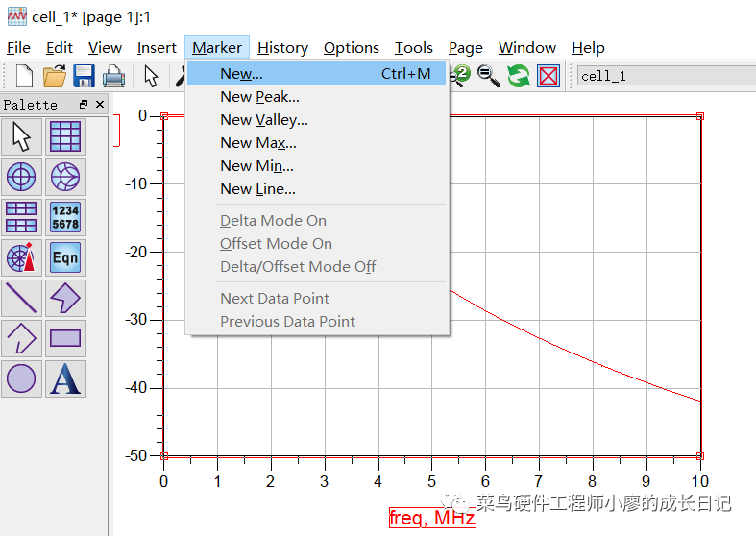Click the New document icon
The height and width of the screenshot is (536, 756).
24,76
